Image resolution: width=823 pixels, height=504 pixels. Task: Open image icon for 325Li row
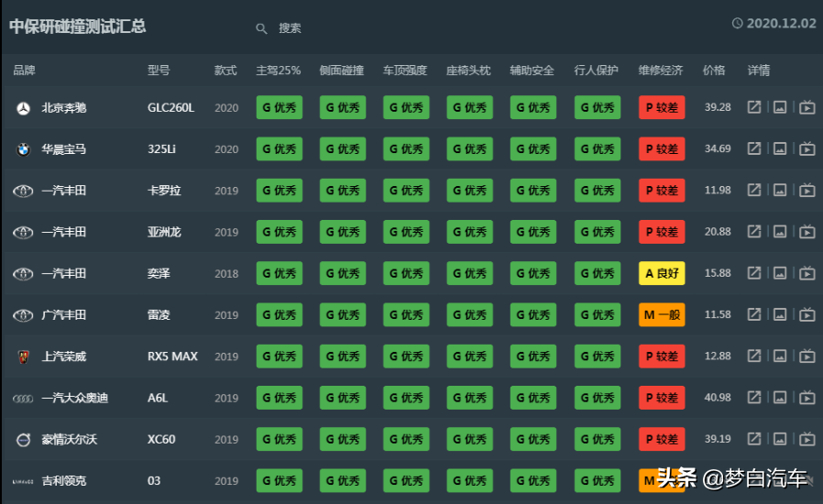pyautogui.click(x=780, y=148)
